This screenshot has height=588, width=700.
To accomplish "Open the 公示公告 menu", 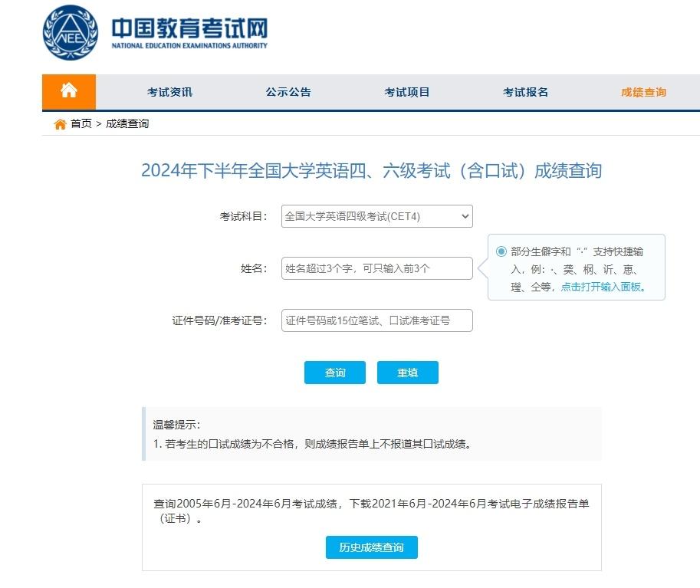I will [x=288, y=91].
